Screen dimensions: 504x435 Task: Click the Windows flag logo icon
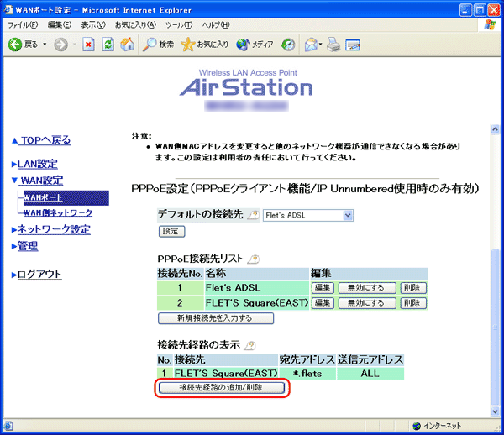pyautogui.click(x=490, y=25)
